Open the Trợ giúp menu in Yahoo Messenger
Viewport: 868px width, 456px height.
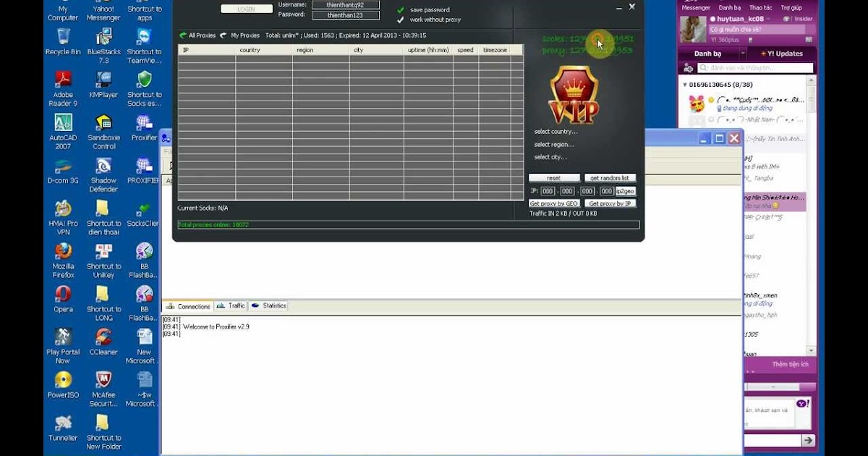click(791, 7)
